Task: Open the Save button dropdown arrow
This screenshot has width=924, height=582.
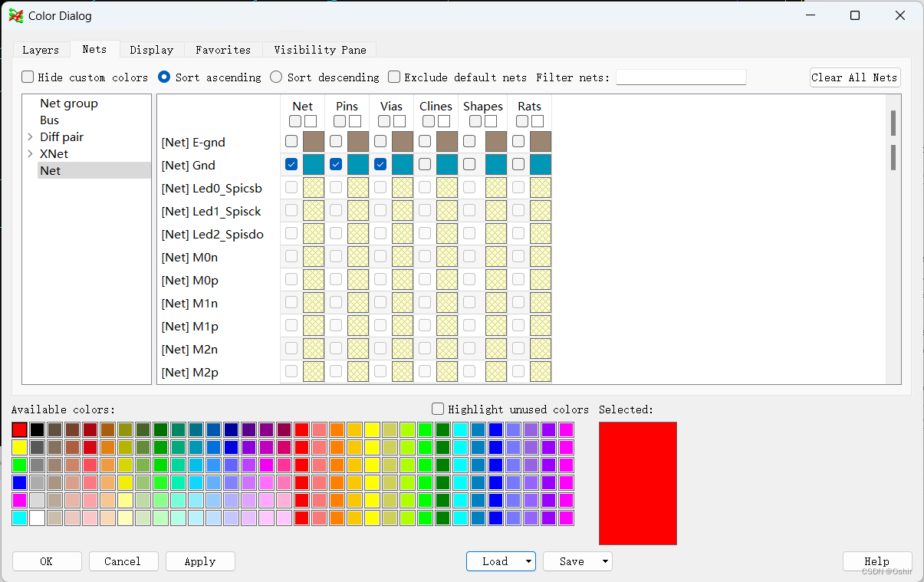Action: point(605,561)
